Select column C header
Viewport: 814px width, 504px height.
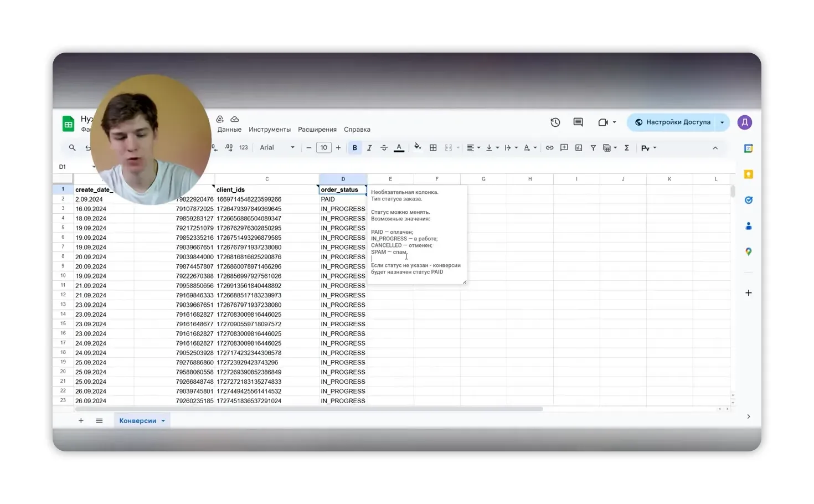(267, 179)
